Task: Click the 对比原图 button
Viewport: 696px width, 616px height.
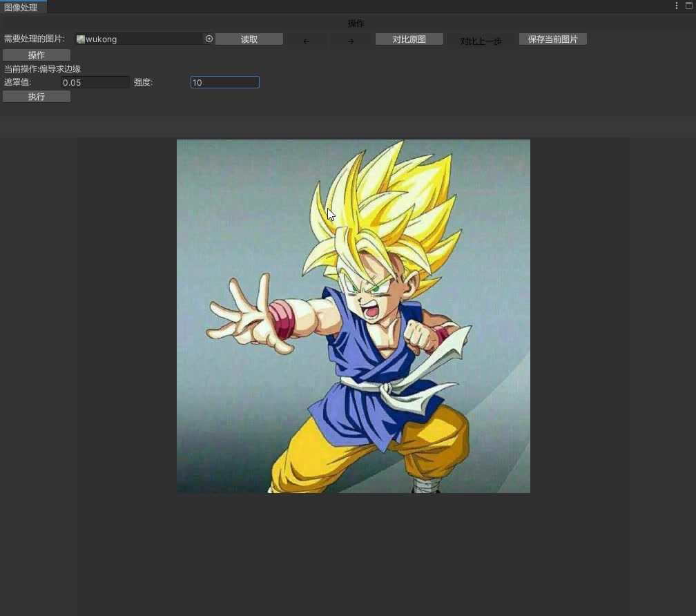Action: click(409, 39)
